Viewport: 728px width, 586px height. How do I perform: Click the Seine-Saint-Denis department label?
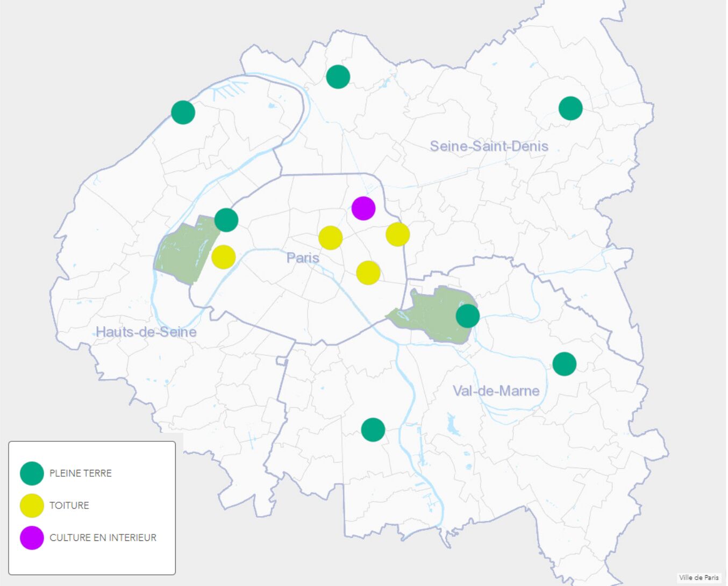[489, 146]
